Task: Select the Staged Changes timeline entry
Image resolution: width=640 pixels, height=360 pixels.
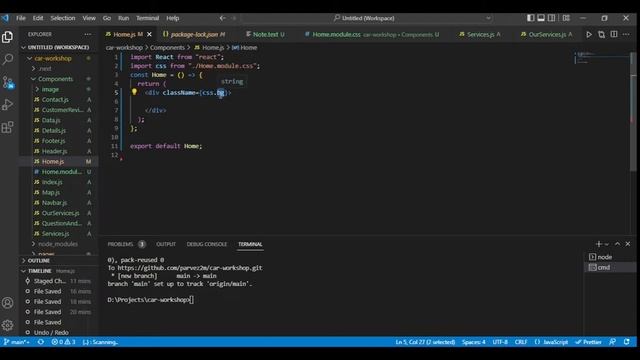Action: click(x=58, y=281)
